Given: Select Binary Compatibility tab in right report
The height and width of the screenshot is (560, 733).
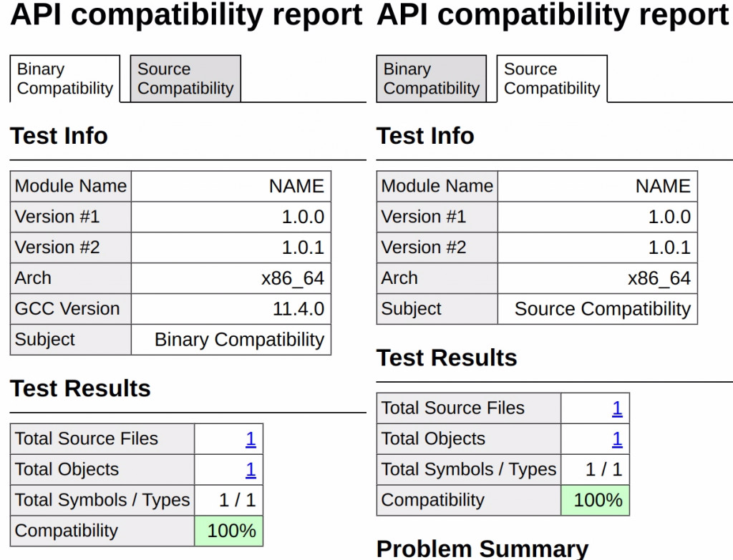Looking at the screenshot, I should (x=432, y=79).
